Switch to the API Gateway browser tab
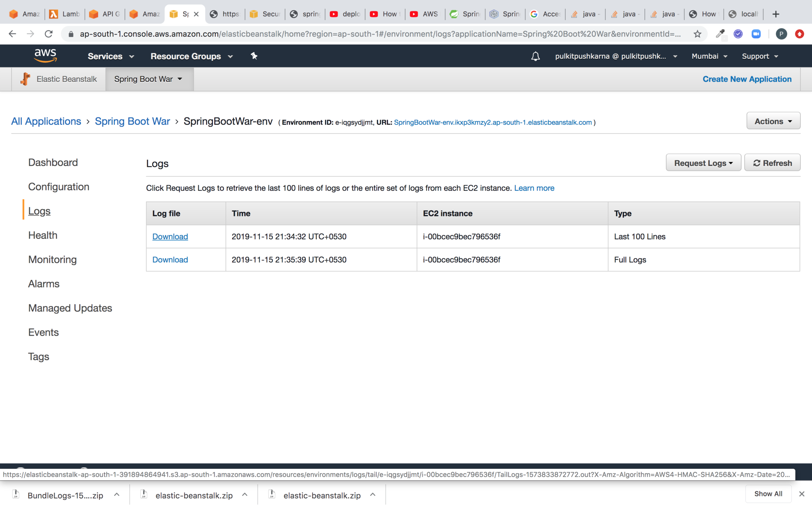This screenshot has height=508, width=812. pyautogui.click(x=105, y=14)
